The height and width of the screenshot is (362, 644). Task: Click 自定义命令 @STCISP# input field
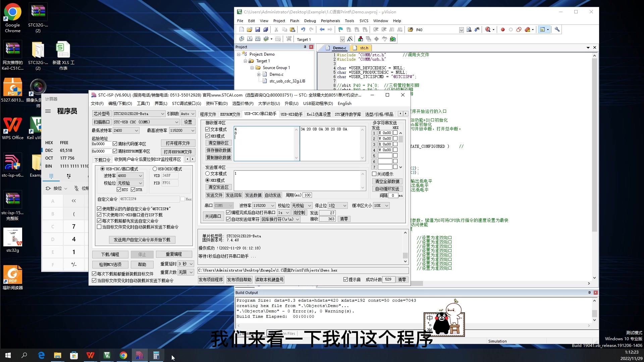149,199
